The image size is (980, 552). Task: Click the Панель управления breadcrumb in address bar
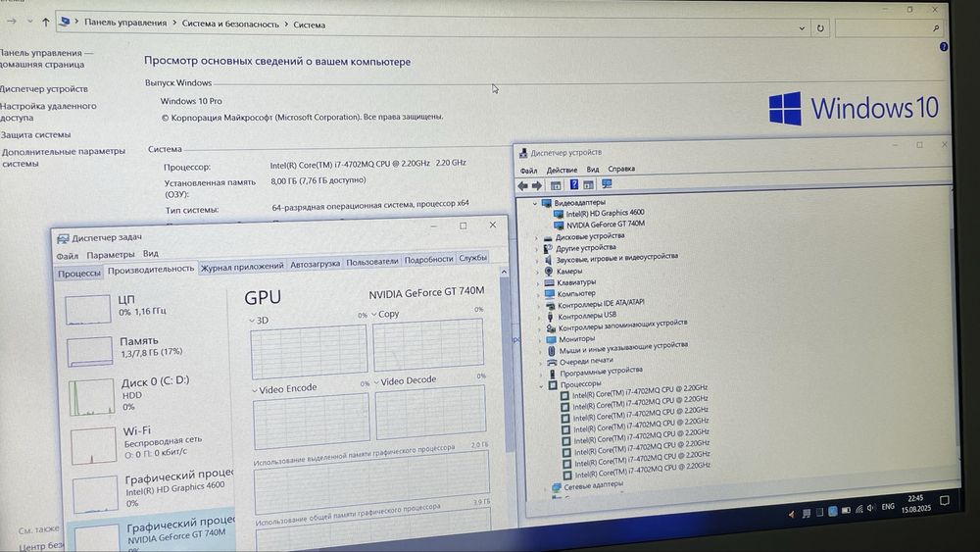(x=125, y=23)
